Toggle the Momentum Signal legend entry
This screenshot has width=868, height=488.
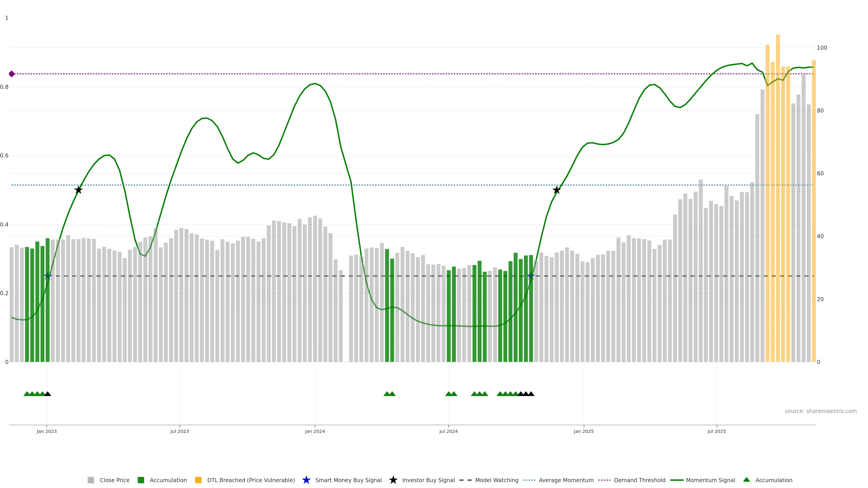pyautogui.click(x=710, y=480)
